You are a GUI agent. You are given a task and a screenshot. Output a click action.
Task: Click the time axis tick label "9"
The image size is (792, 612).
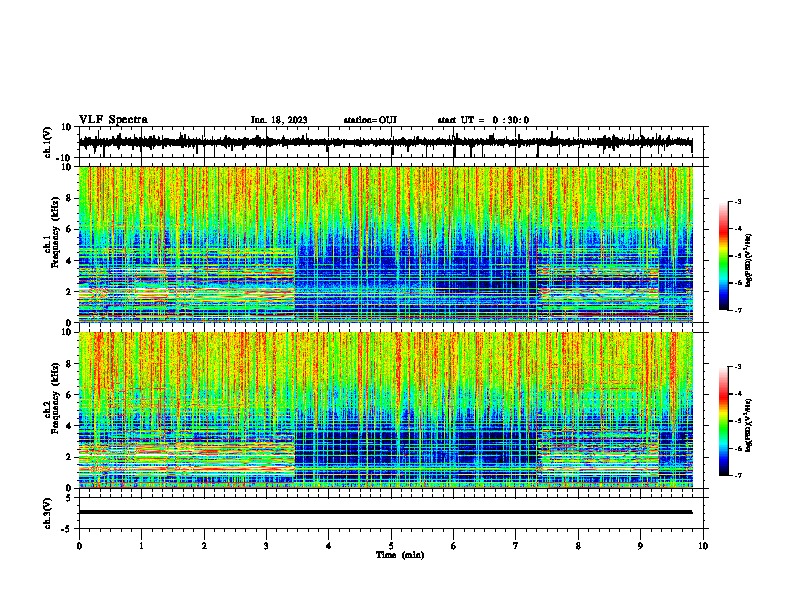click(640, 545)
